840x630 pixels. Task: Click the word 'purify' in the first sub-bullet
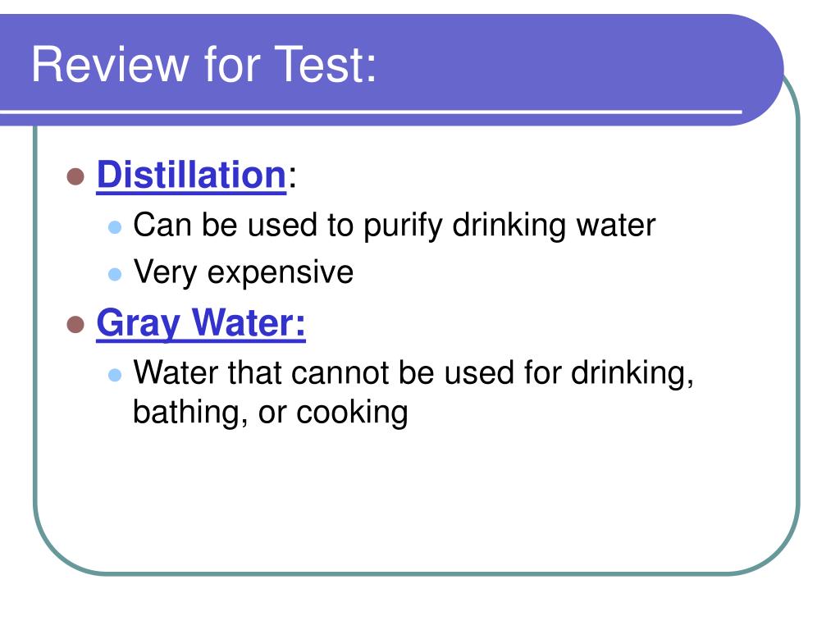click(403, 226)
